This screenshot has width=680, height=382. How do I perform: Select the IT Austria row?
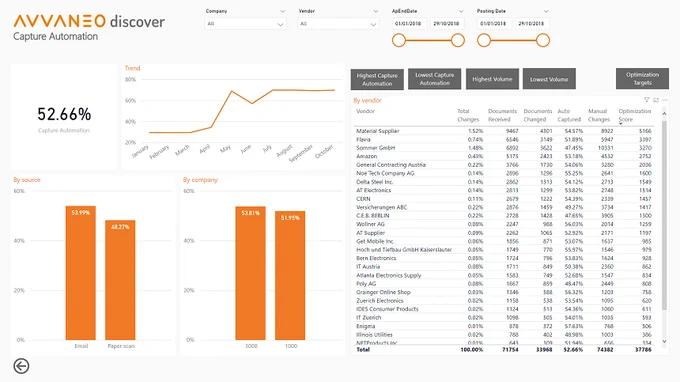[x=504, y=267]
